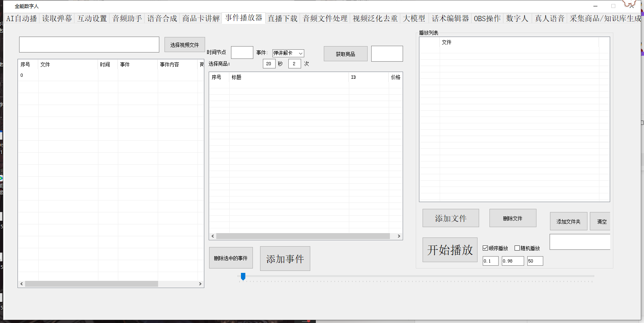Open the 视频泛化去重 tab
This screenshot has width=644, height=323.
pyautogui.click(x=375, y=18)
